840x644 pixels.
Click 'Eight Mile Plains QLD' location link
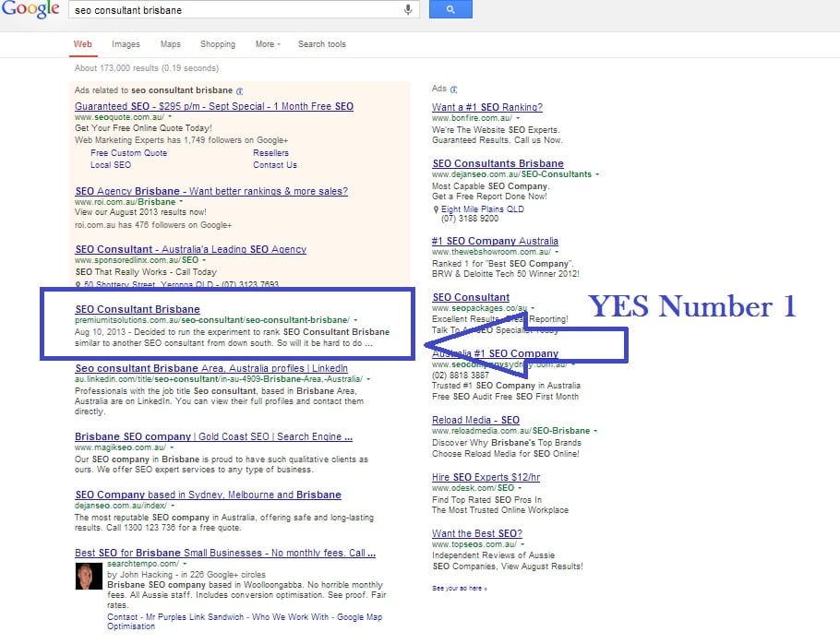[482, 209]
